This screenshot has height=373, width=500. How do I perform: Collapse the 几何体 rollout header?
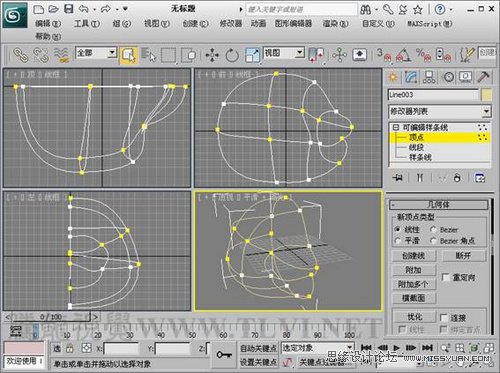(x=438, y=204)
